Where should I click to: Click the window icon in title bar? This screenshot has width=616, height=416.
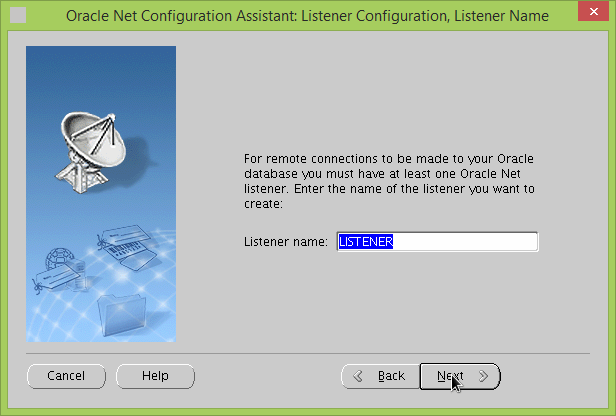(x=17, y=16)
